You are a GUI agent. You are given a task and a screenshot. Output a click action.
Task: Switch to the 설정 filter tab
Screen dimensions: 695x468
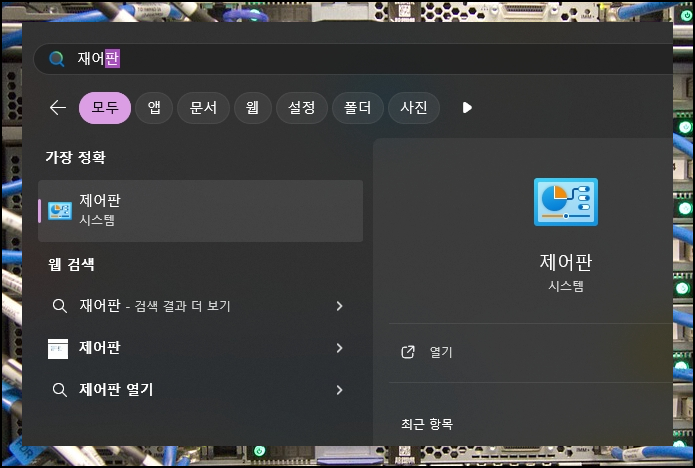(x=302, y=108)
